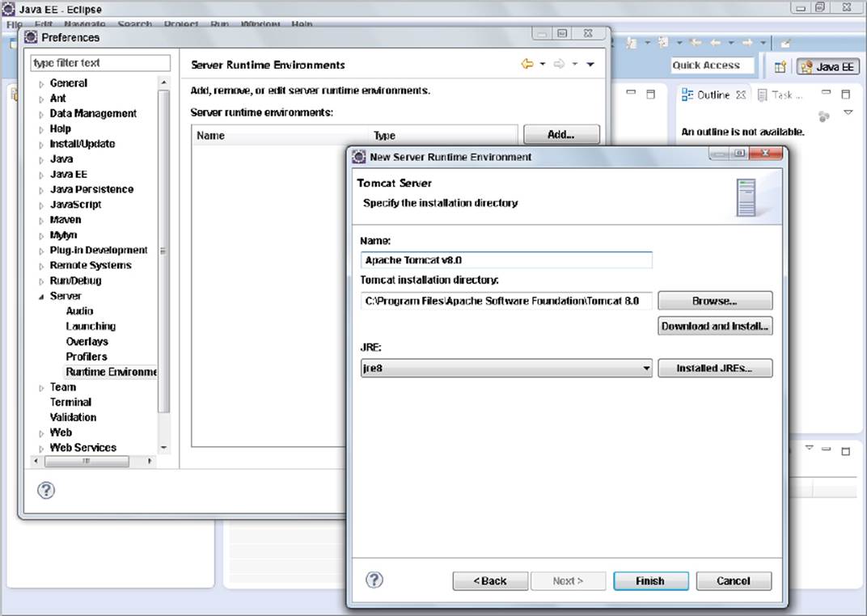Open forward history dropdown in Preferences header
Image resolution: width=867 pixels, height=616 pixels.
[574, 64]
